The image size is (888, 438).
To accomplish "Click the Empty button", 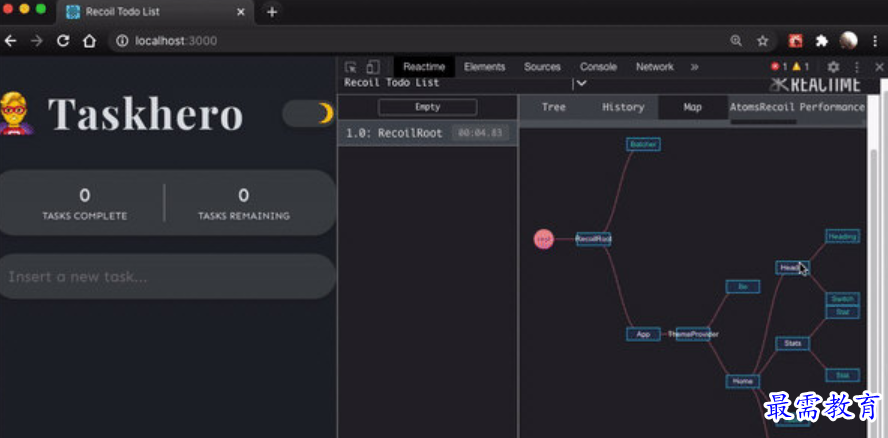I will pos(428,107).
